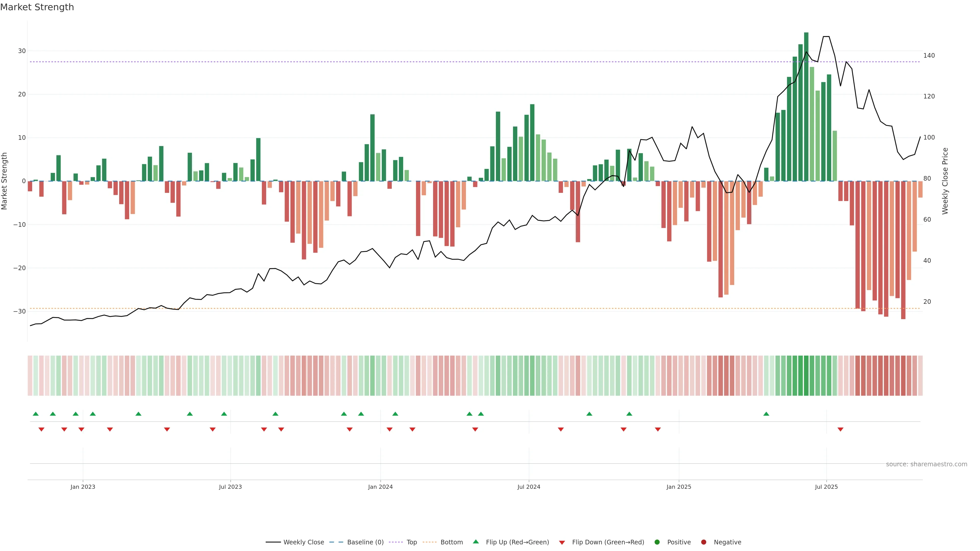The width and height of the screenshot is (980, 551).
Task: Click the Market Strength left axis title
Action: tap(5, 181)
